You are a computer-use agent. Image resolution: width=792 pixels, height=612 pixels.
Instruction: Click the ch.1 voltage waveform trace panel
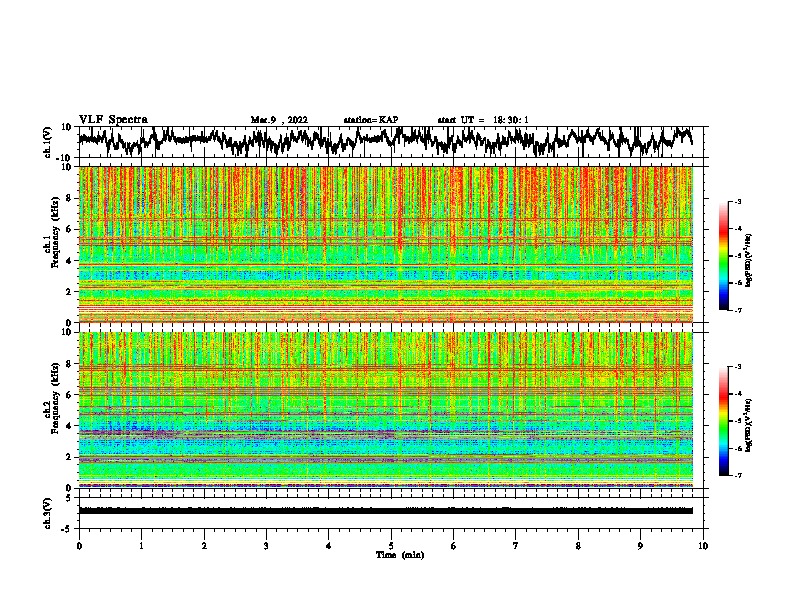393,142
